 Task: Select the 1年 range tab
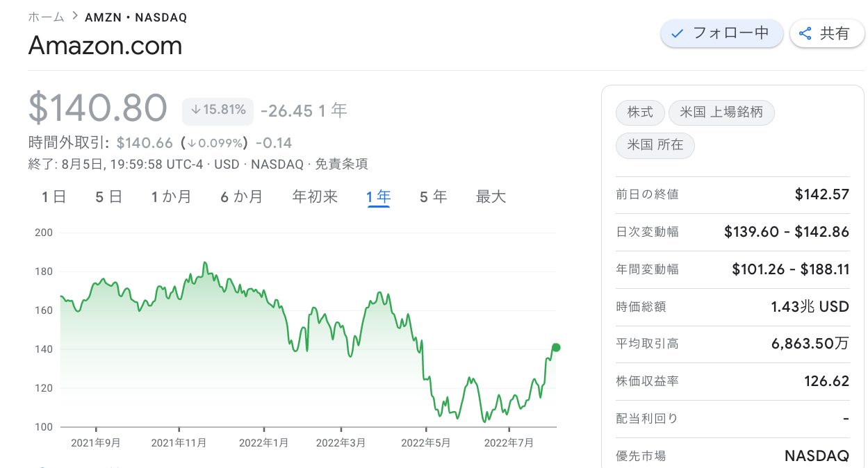point(378,197)
